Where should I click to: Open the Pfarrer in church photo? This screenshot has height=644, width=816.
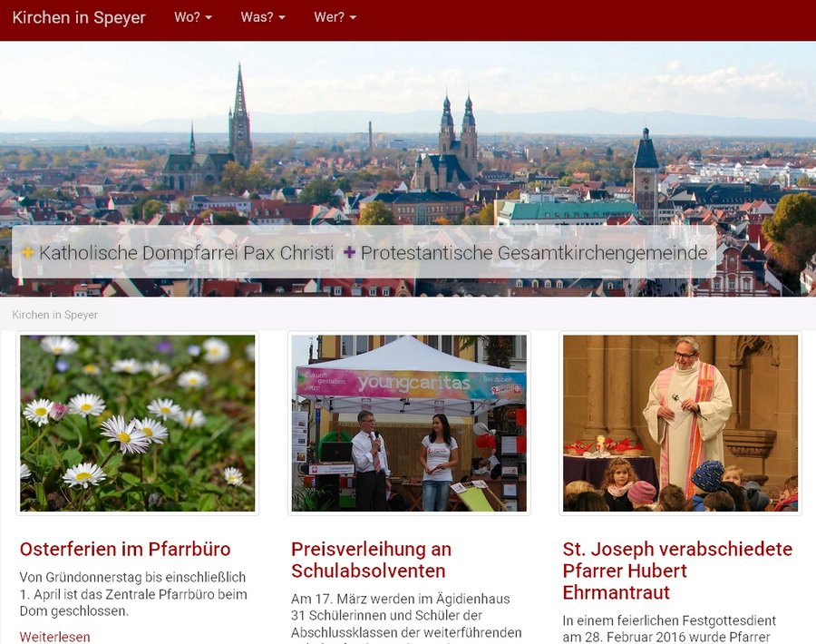(x=681, y=424)
